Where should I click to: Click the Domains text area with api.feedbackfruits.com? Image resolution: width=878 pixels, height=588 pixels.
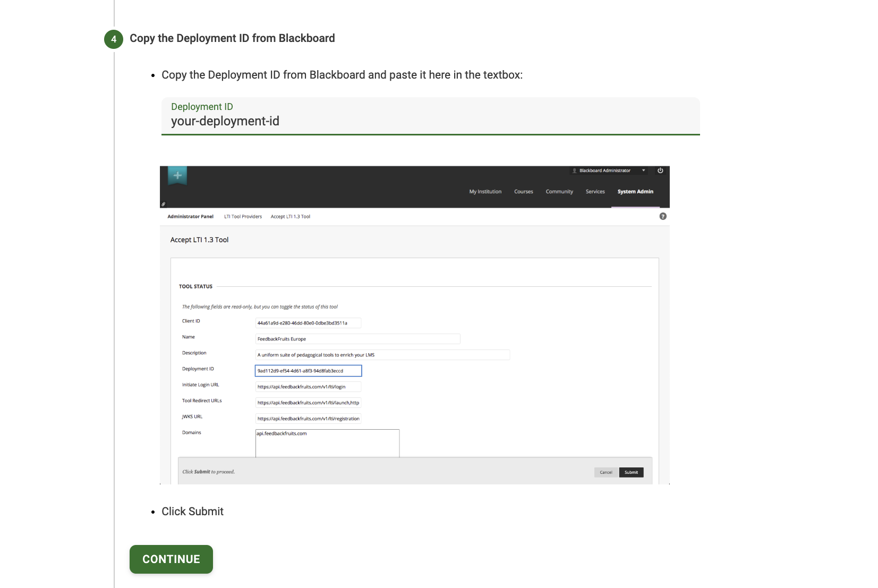tap(327, 443)
